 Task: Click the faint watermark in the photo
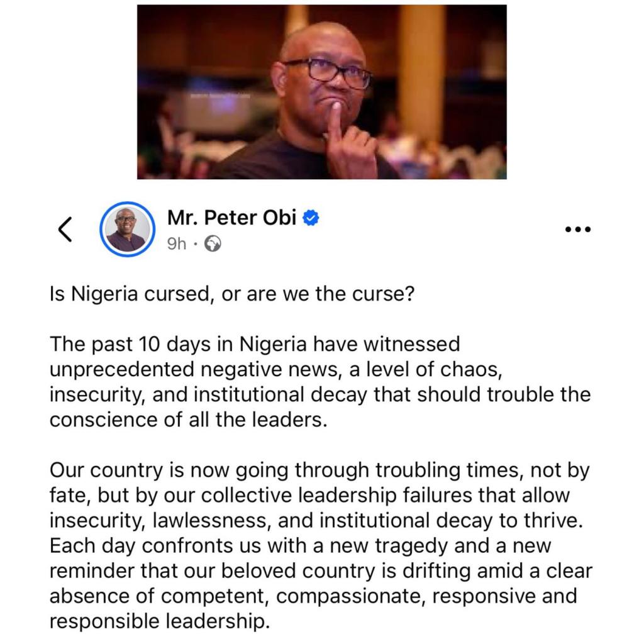pyautogui.click(x=219, y=96)
